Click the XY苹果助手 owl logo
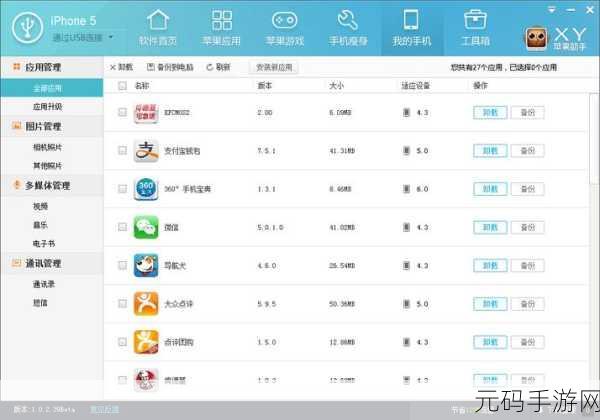The height and width of the screenshot is (420, 600). click(536, 39)
